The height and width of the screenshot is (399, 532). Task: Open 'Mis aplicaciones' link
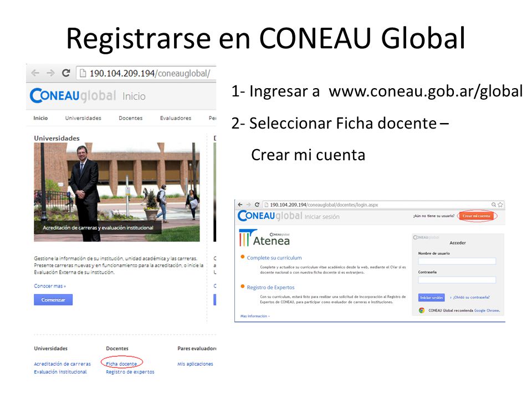coord(195,364)
